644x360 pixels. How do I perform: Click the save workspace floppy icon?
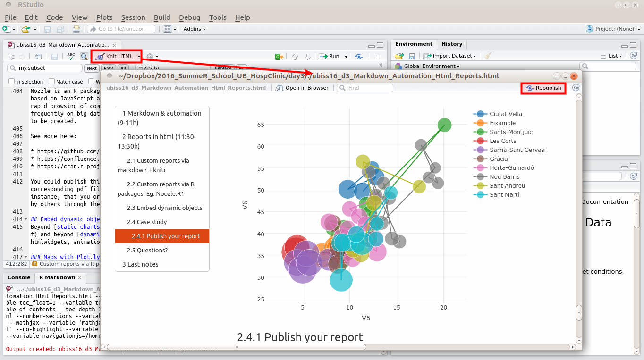(412, 56)
